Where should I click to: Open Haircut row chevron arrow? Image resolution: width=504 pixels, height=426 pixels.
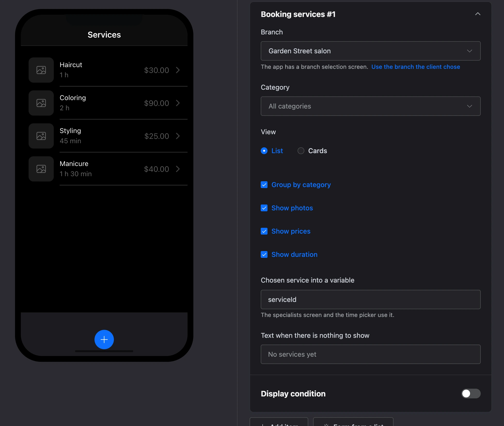click(x=178, y=70)
